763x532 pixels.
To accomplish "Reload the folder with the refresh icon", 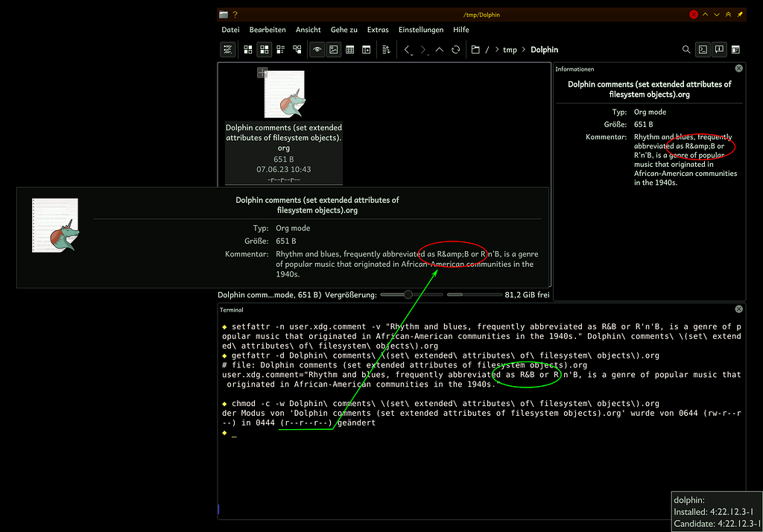I will tap(455, 49).
